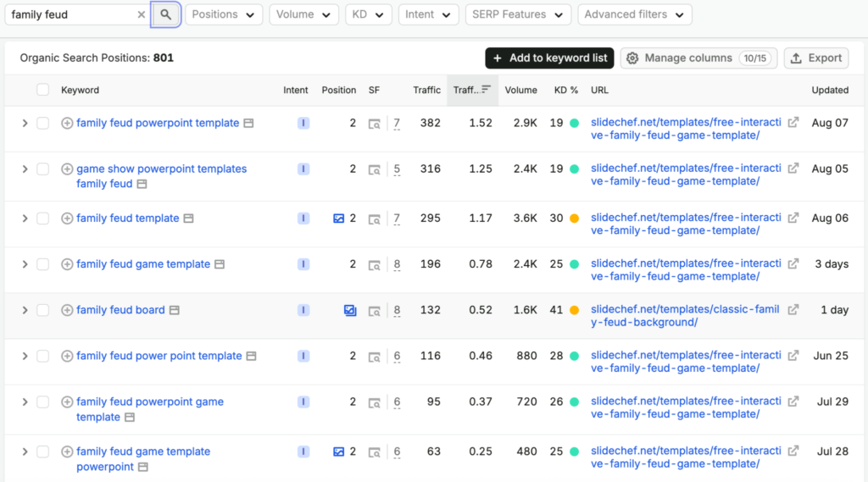View SERP snapshot for family feud game template
868x482 pixels.
pyautogui.click(x=374, y=265)
